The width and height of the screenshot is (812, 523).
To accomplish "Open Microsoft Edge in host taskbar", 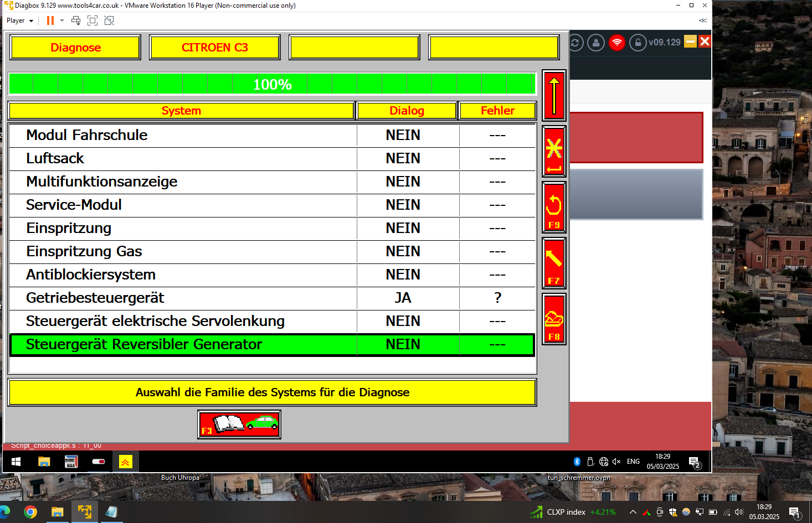I will pyautogui.click(x=4, y=512).
